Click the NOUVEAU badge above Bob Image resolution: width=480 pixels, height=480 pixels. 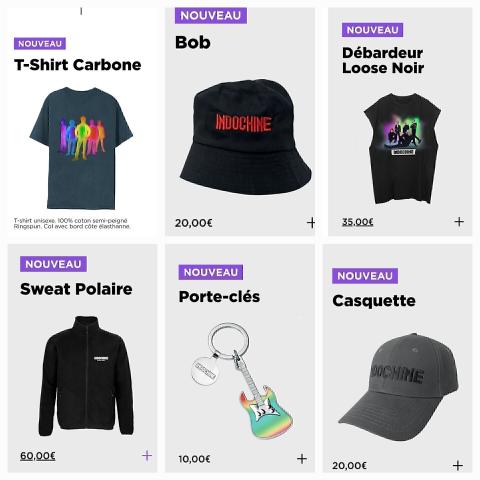pos(211,15)
